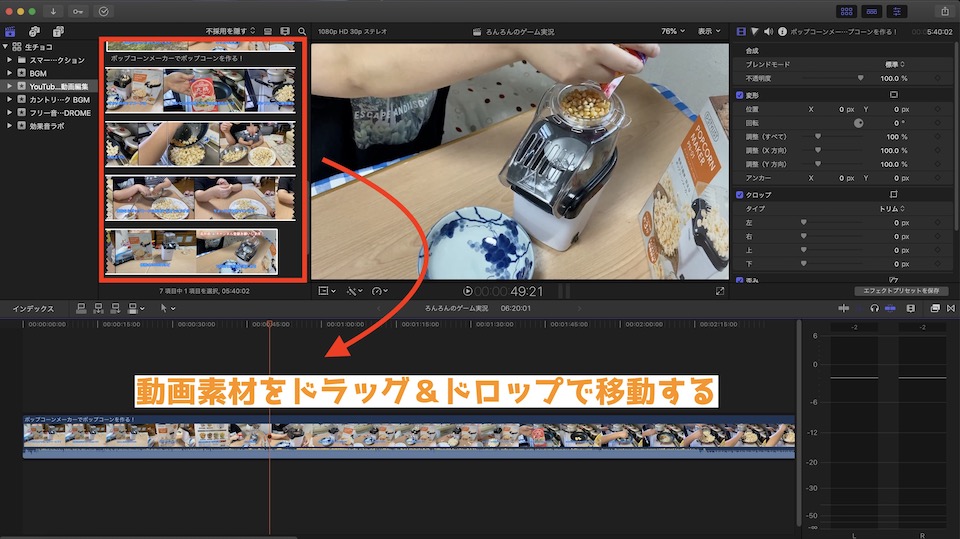Click the overwrite clip edit icon
This screenshot has height=539, width=960.
pos(133,308)
